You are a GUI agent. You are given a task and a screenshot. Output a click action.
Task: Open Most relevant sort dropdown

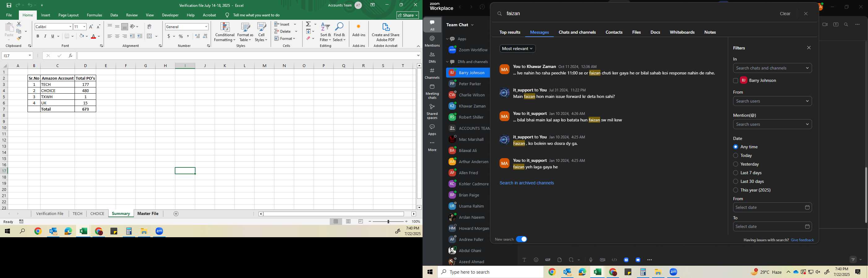point(518,48)
